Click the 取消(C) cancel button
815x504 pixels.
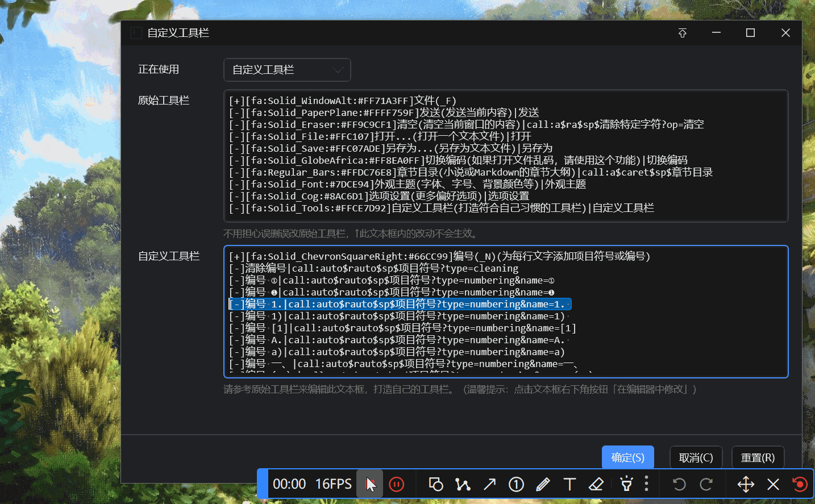click(696, 457)
